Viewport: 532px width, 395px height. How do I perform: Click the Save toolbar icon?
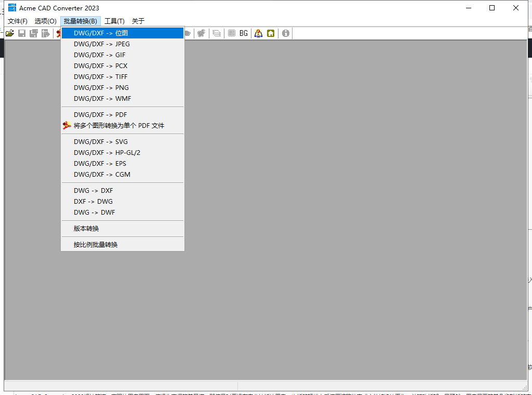coord(21,33)
